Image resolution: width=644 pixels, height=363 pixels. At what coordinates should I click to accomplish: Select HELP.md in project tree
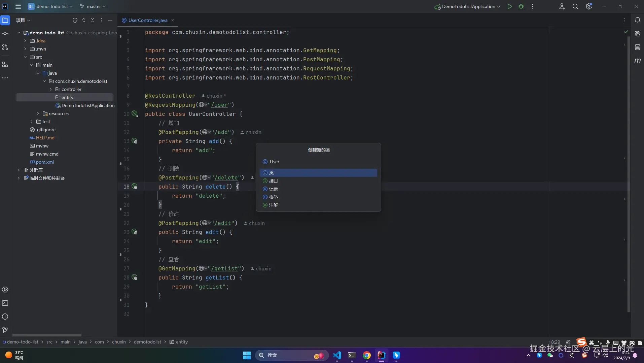[42, 138]
